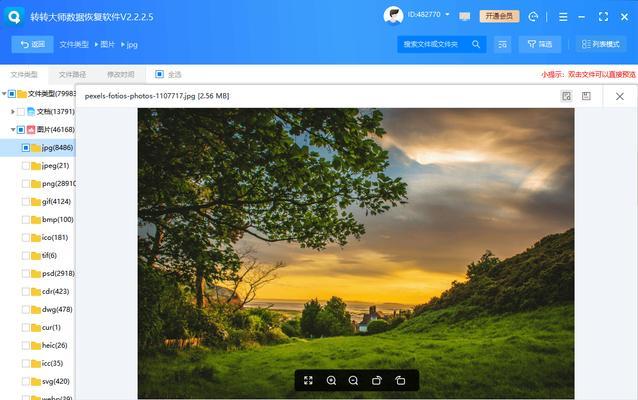Open the 筛选 filter button
Screen dimensions: 638x400
pos(540,44)
